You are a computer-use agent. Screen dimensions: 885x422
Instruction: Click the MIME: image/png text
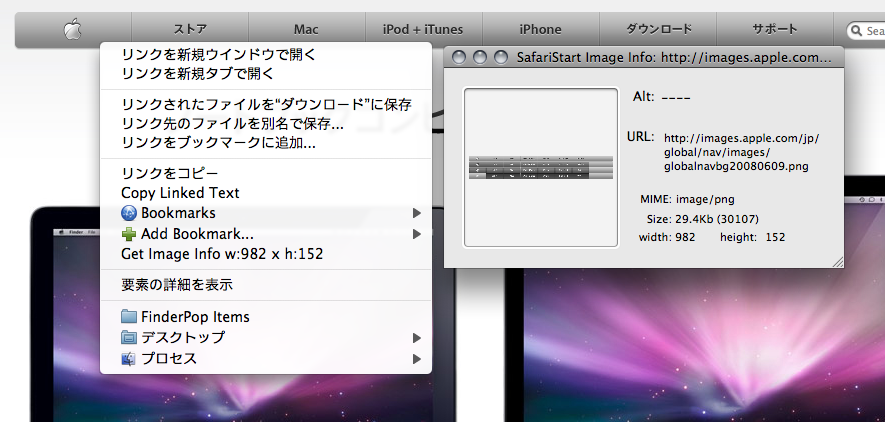tap(687, 199)
